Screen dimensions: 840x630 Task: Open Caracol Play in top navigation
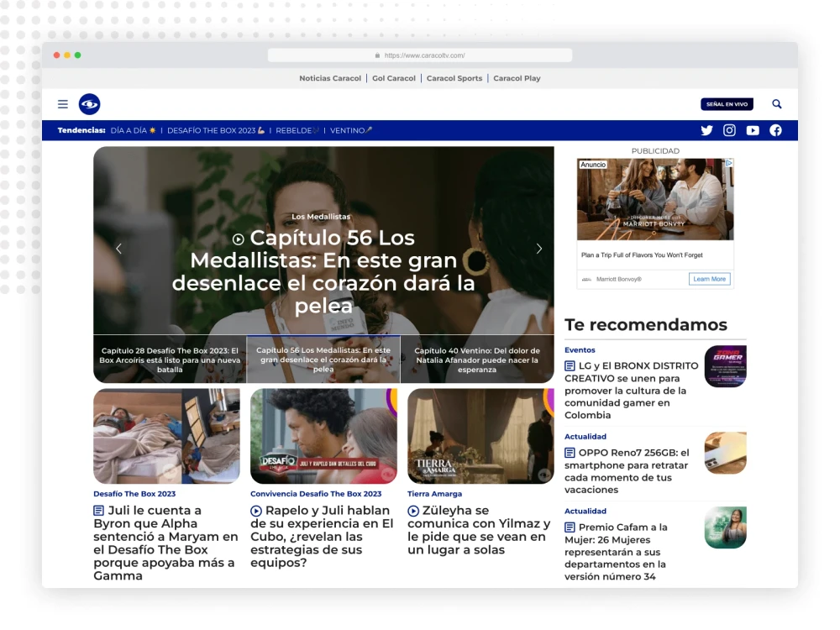[x=517, y=78]
